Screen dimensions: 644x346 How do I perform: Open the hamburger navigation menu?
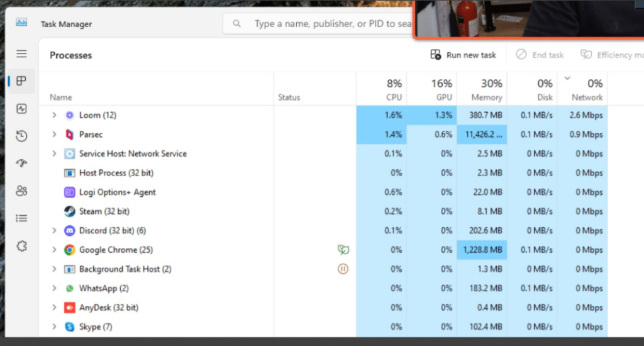[21, 54]
